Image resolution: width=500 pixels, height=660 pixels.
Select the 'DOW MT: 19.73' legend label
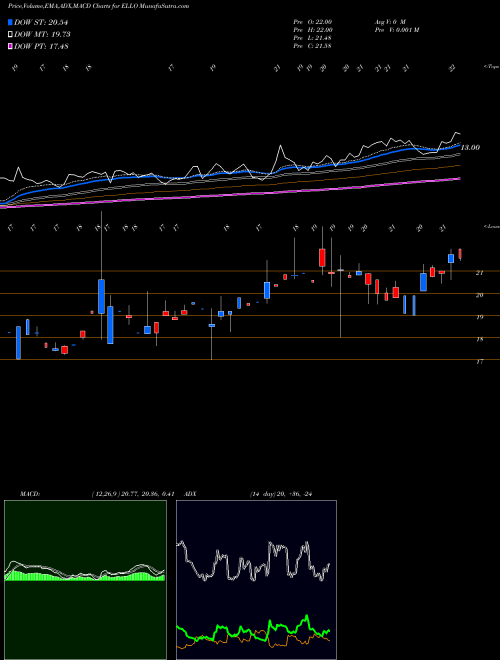42,35
